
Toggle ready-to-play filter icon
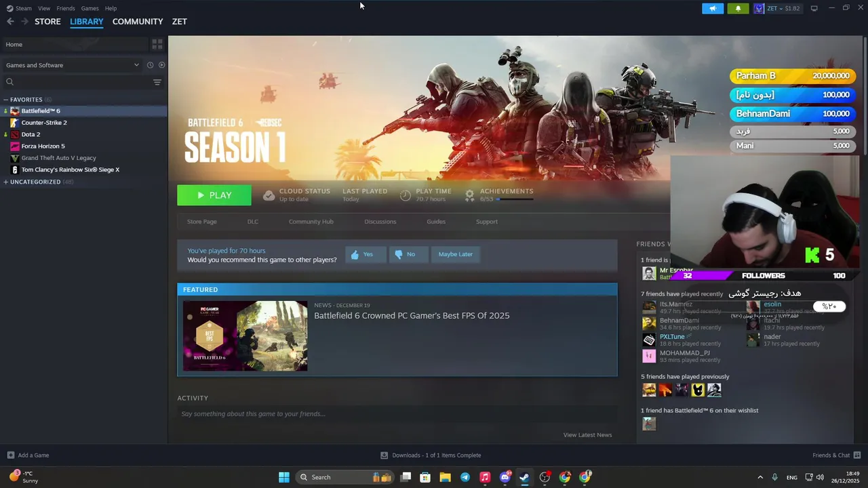coord(161,65)
